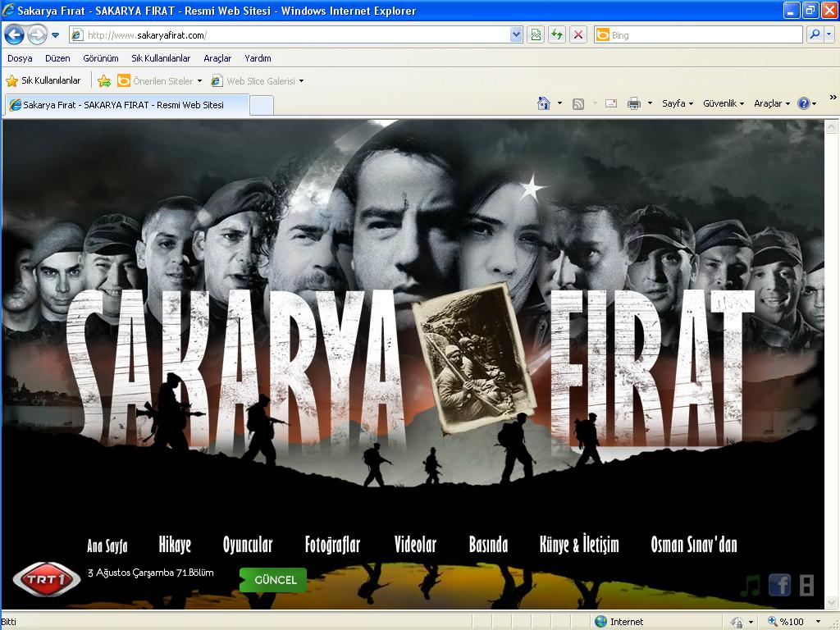
Task: Click the browser Back arrow button
Action: (15, 35)
